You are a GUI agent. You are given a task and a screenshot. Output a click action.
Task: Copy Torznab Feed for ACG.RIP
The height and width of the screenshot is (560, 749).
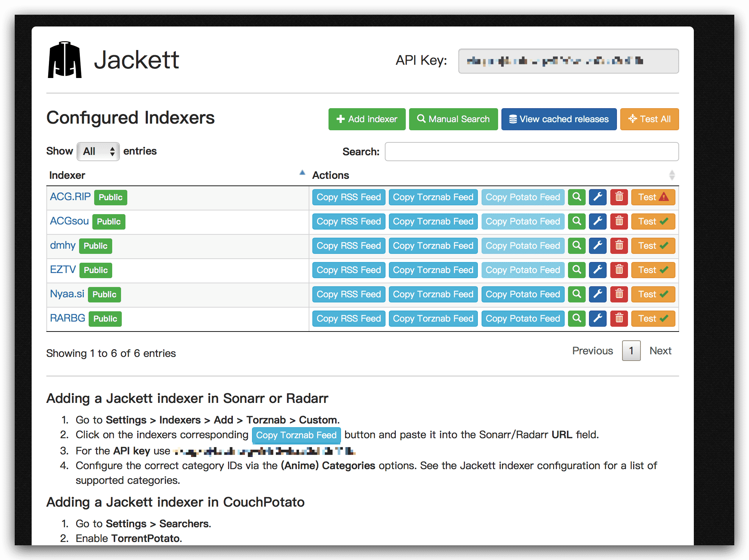[433, 197]
